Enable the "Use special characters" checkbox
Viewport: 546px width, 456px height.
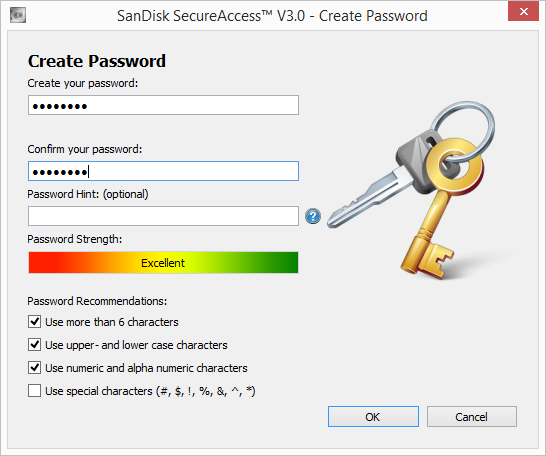click(x=34, y=391)
